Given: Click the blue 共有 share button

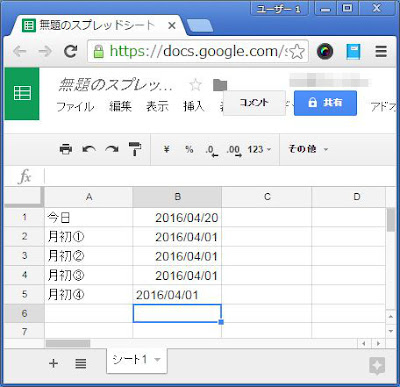Looking at the screenshot, I should click(x=325, y=103).
